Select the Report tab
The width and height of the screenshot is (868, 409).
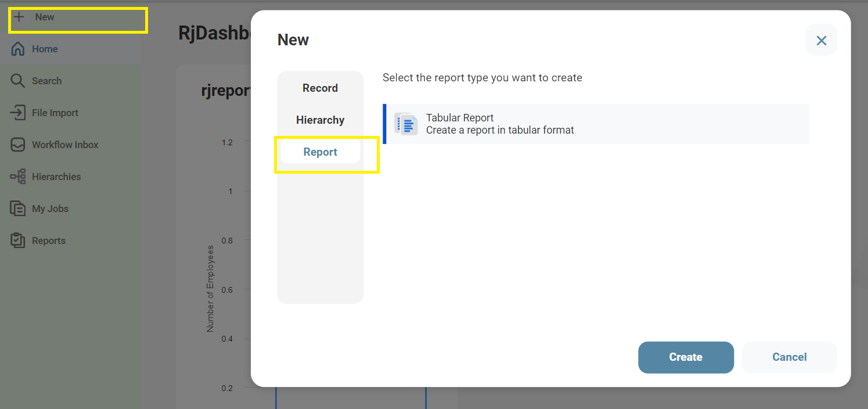(x=320, y=152)
